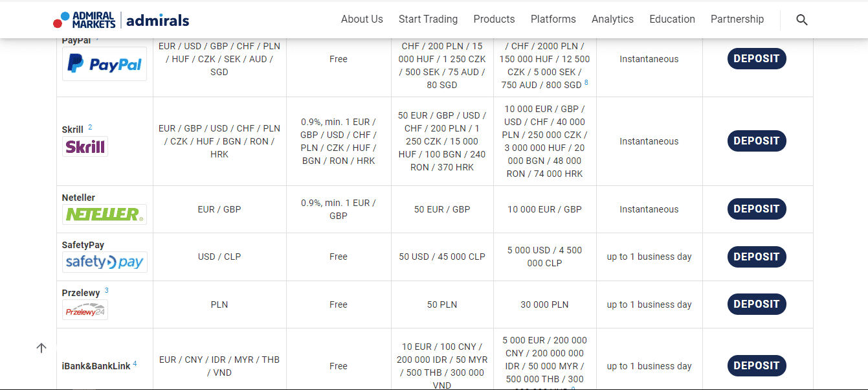Open the Start Trading menu

point(428,19)
